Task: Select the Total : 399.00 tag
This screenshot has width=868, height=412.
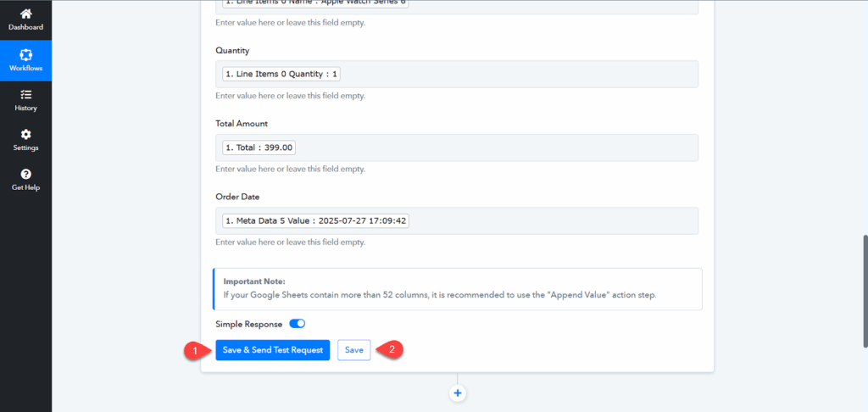Action: tap(259, 148)
